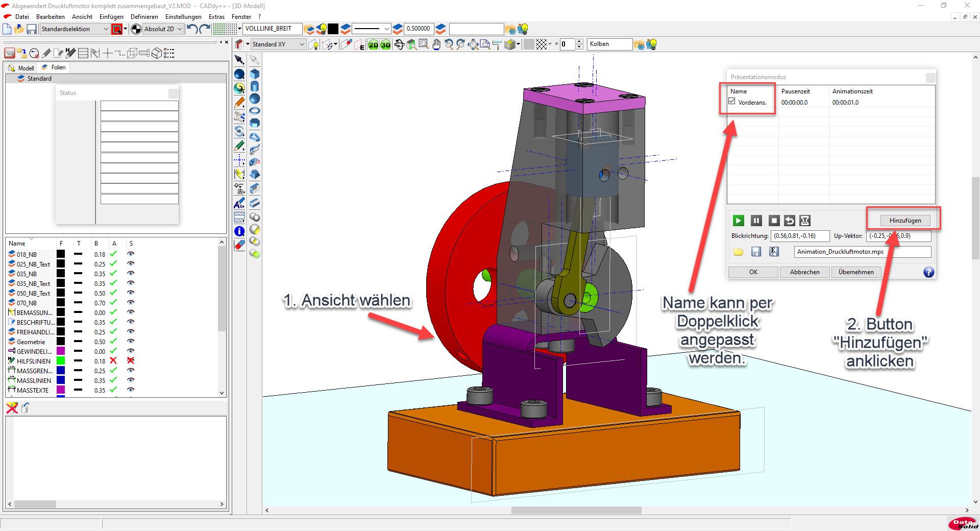The image size is (980, 531).
Task: Click the green play animation button
Action: (738, 221)
